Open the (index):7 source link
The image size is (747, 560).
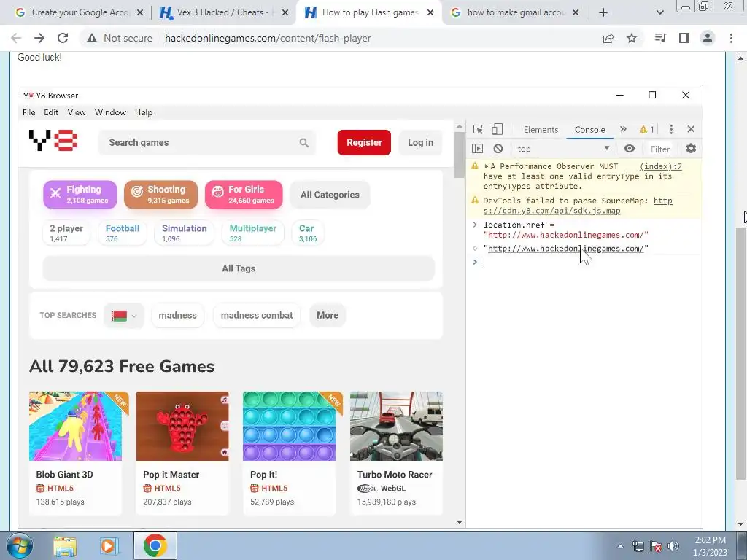[x=661, y=166]
